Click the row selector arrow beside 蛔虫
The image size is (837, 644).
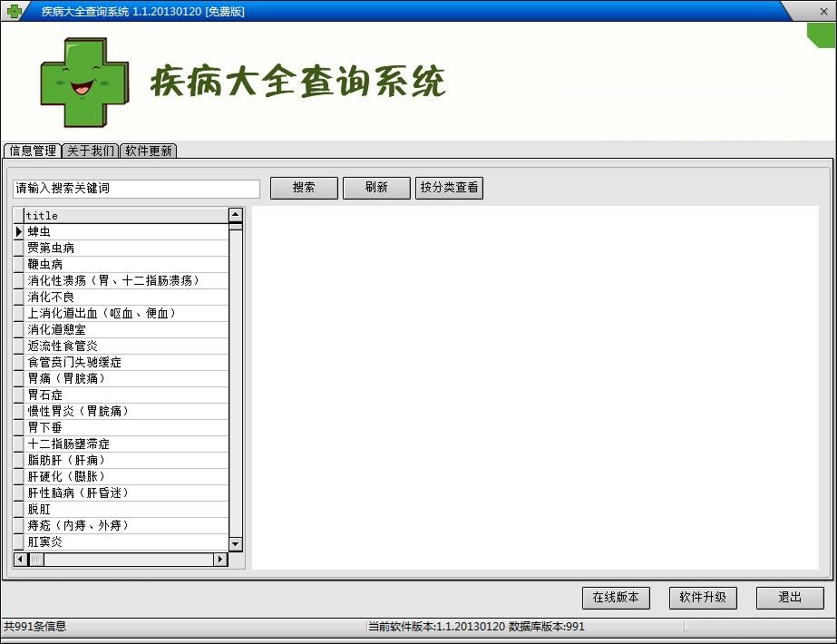tap(18, 231)
